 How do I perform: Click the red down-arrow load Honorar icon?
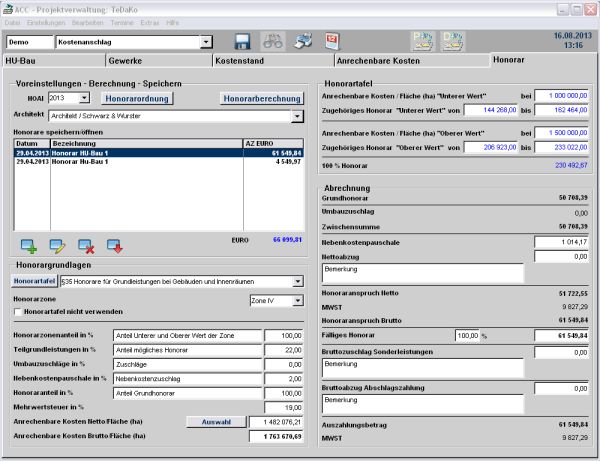pyautogui.click(x=115, y=246)
